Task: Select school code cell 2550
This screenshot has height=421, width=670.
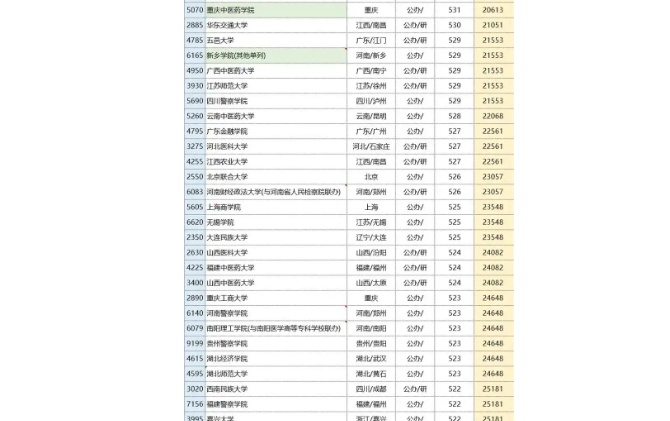Action: tap(194, 177)
